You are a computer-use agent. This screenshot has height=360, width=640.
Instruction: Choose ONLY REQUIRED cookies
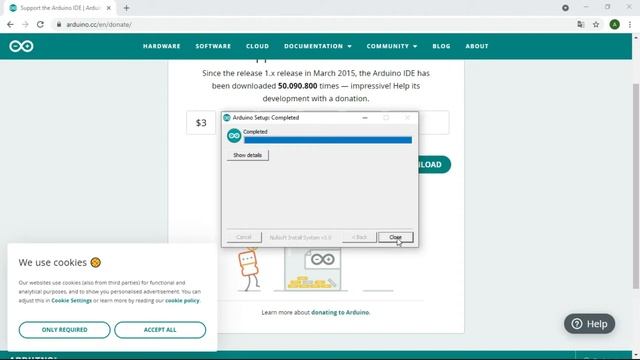64,330
